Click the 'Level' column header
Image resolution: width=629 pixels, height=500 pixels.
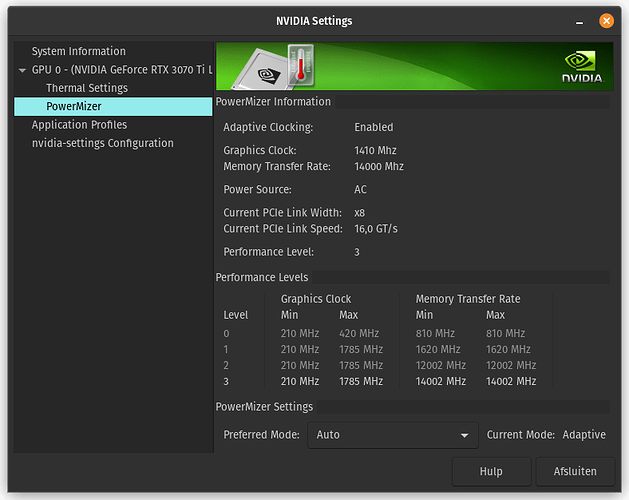[236, 315]
